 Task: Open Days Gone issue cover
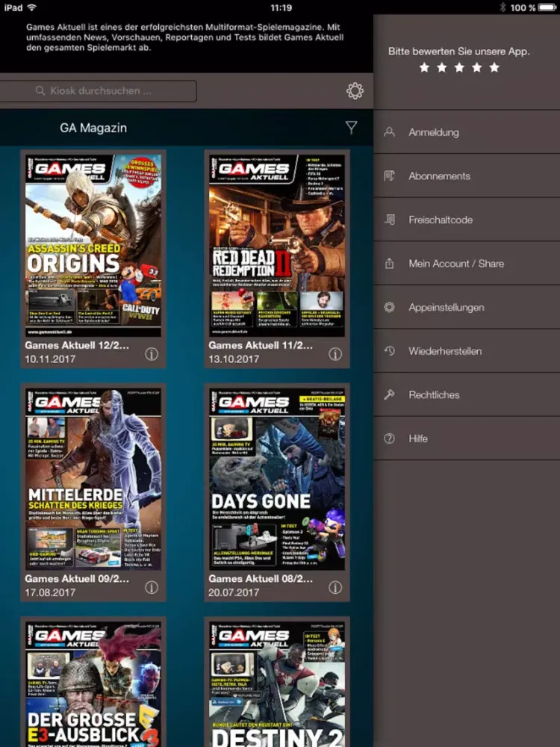(x=277, y=479)
